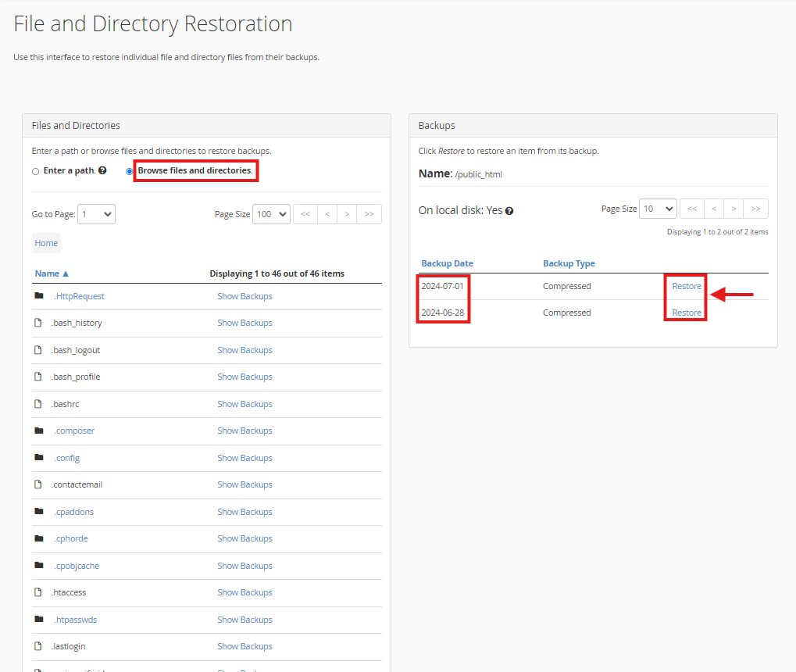Show Backups for .HttpRequest

[x=245, y=296]
